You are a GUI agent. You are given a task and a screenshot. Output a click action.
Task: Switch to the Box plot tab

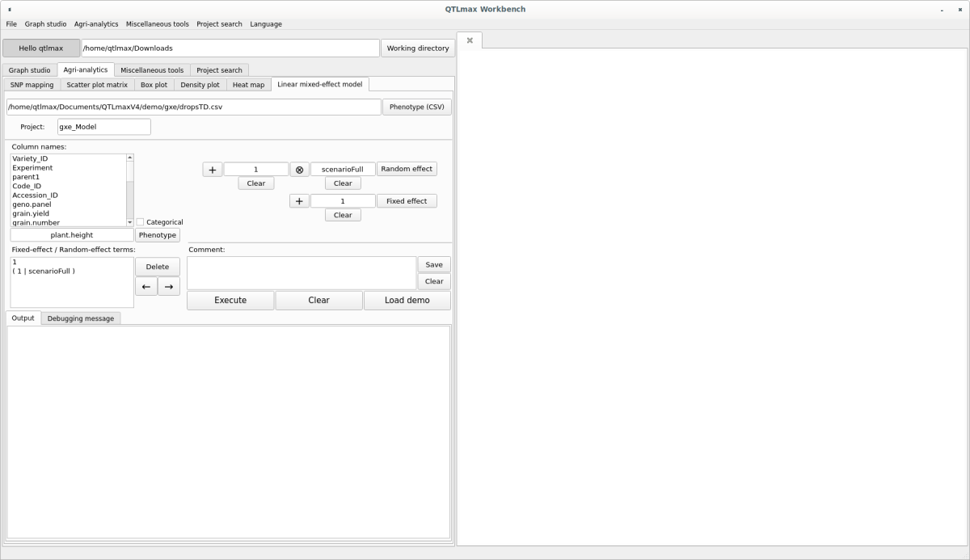click(x=154, y=85)
